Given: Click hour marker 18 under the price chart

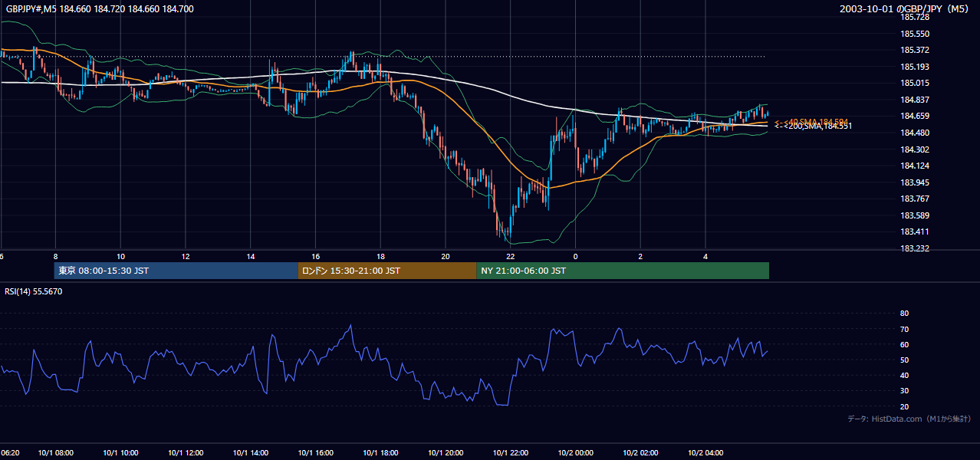Looking at the screenshot, I should (380, 256).
